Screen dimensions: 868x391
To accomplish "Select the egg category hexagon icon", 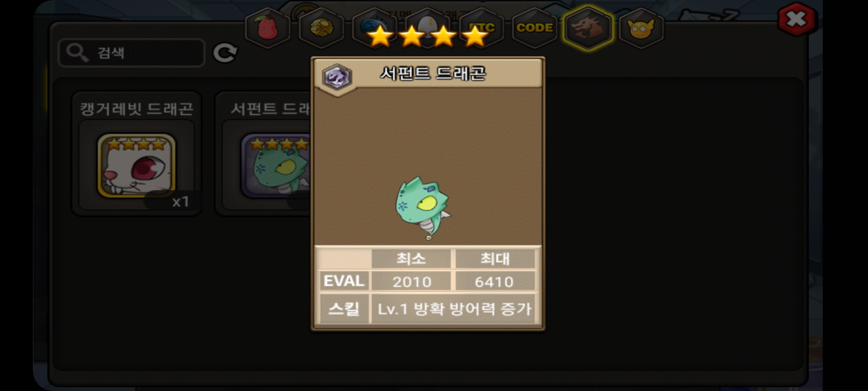I will coord(428,28).
